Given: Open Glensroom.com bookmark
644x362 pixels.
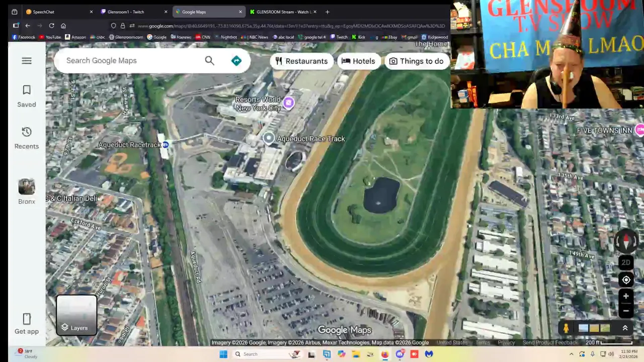Looking at the screenshot, I should coord(126,37).
